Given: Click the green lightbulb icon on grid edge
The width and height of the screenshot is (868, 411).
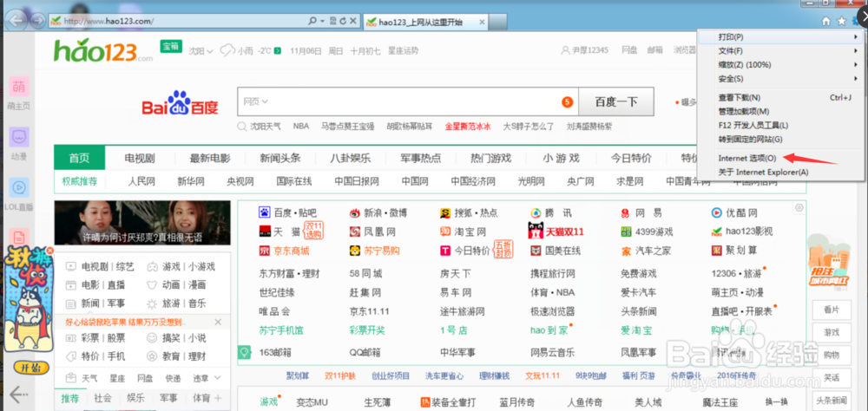Looking at the screenshot, I should coord(244,352).
